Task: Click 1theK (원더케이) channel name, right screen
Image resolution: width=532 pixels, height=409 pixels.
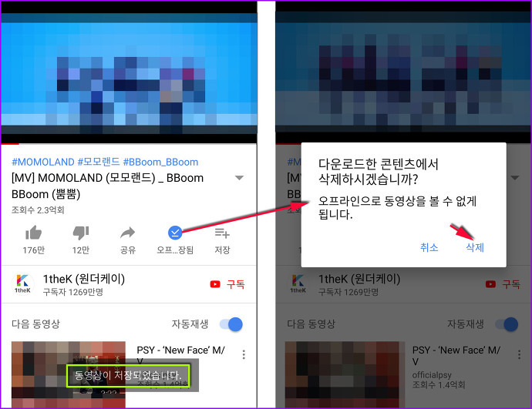Action: [359, 279]
